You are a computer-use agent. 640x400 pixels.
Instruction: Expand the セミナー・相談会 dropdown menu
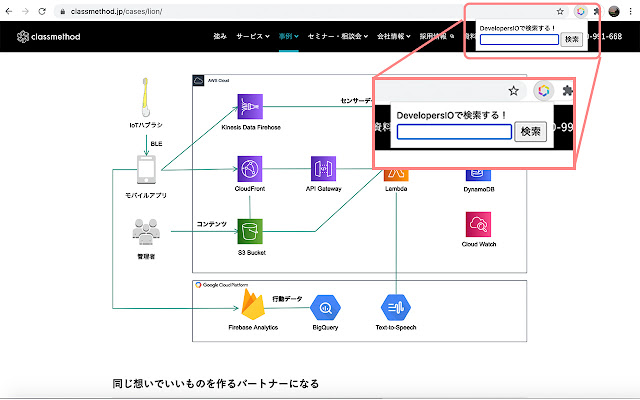(338, 36)
